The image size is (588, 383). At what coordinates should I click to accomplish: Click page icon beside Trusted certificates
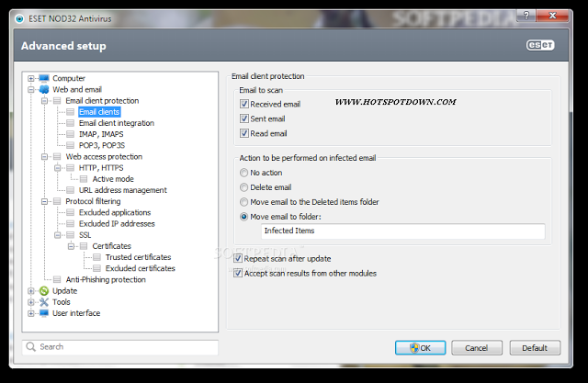[x=96, y=257]
